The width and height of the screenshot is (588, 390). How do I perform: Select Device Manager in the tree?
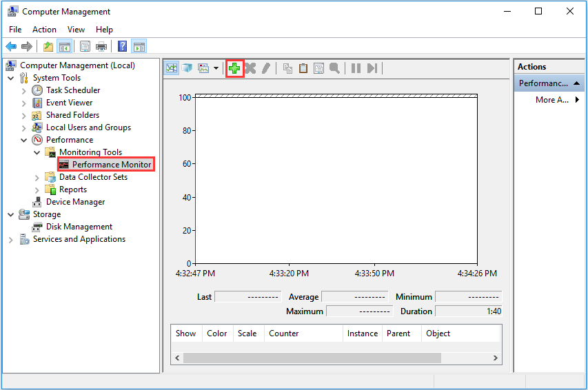click(75, 202)
